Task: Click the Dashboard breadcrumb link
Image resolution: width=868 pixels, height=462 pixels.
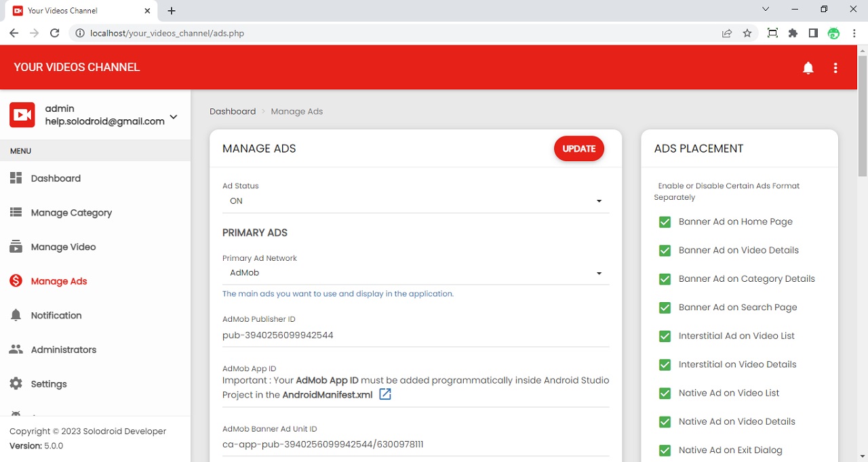Action: pyautogui.click(x=233, y=111)
